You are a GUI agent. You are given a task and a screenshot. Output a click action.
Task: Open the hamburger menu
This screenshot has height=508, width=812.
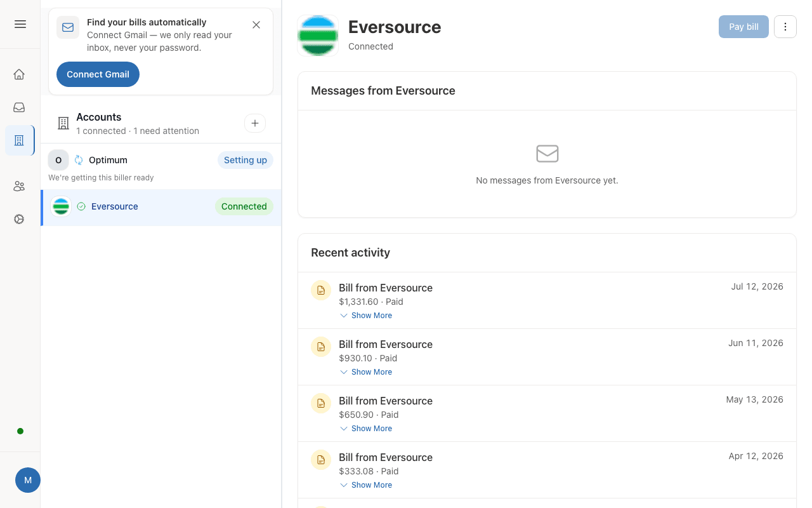[x=20, y=24]
